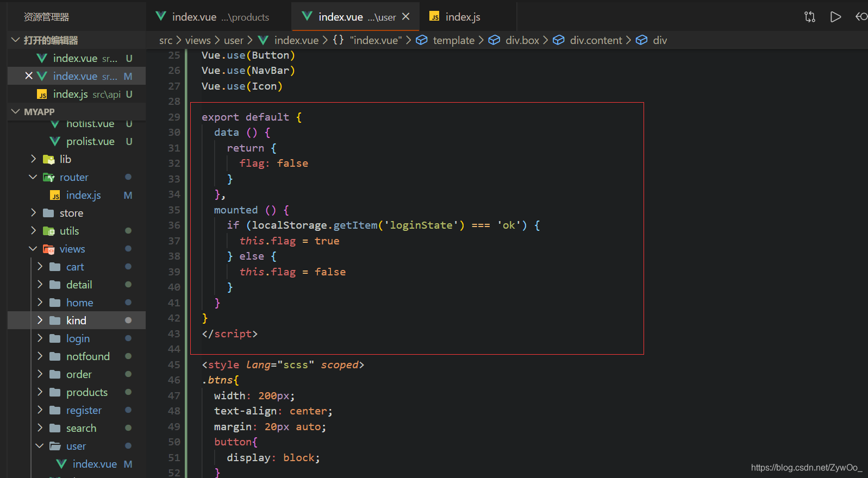Click 'flag: false' on line 32
Image resolution: width=868 pixels, height=478 pixels.
point(274,163)
